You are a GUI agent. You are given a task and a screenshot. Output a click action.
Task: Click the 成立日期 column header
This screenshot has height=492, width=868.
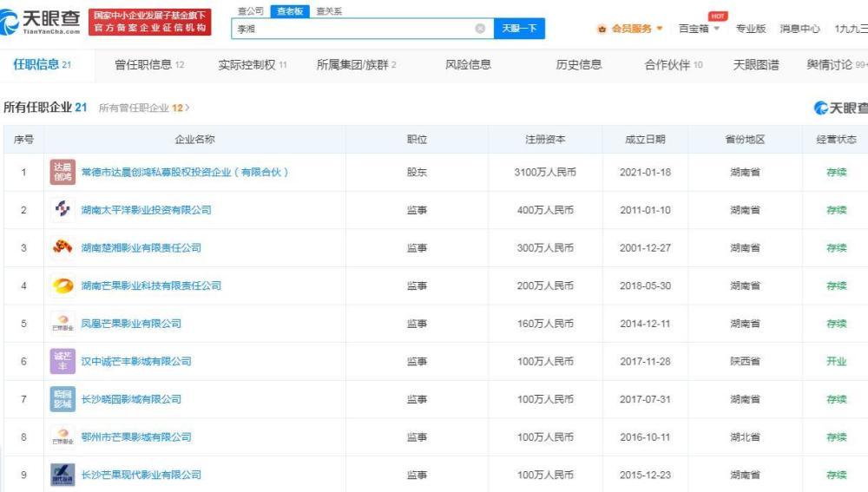(645, 140)
